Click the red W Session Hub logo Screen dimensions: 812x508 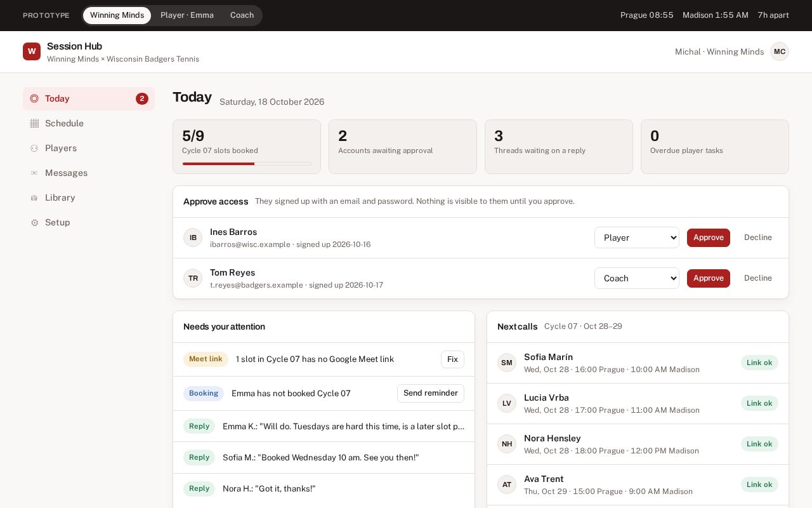[32, 51]
